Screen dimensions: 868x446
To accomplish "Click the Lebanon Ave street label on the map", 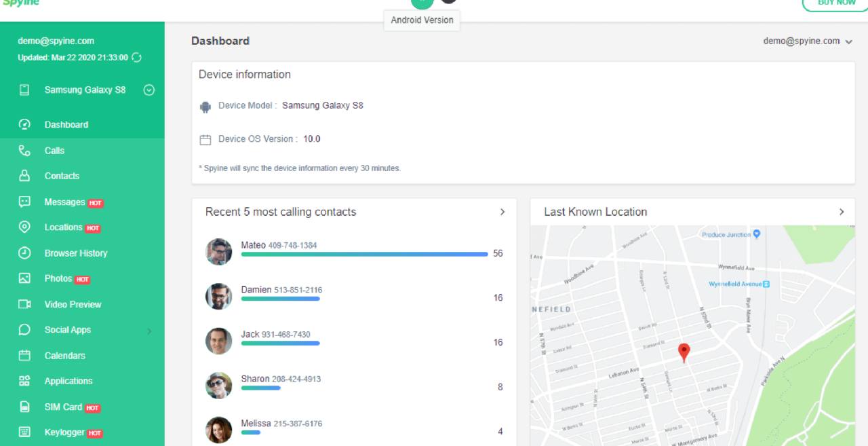I will pyautogui.click(x=623, y=373).
